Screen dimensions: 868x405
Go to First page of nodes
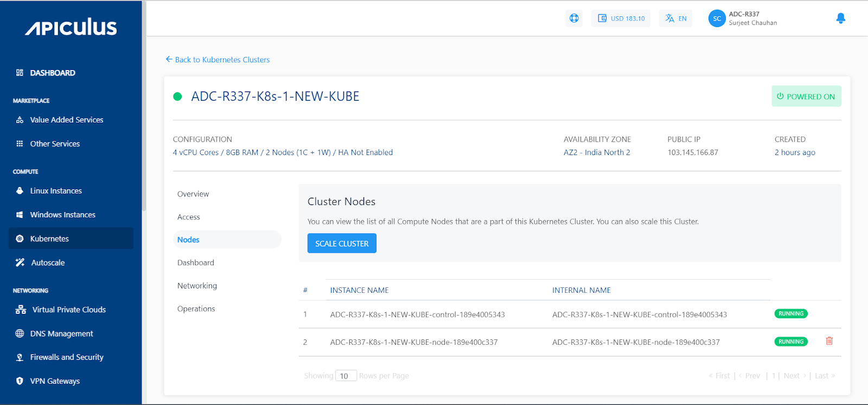[x=719, y=376]
